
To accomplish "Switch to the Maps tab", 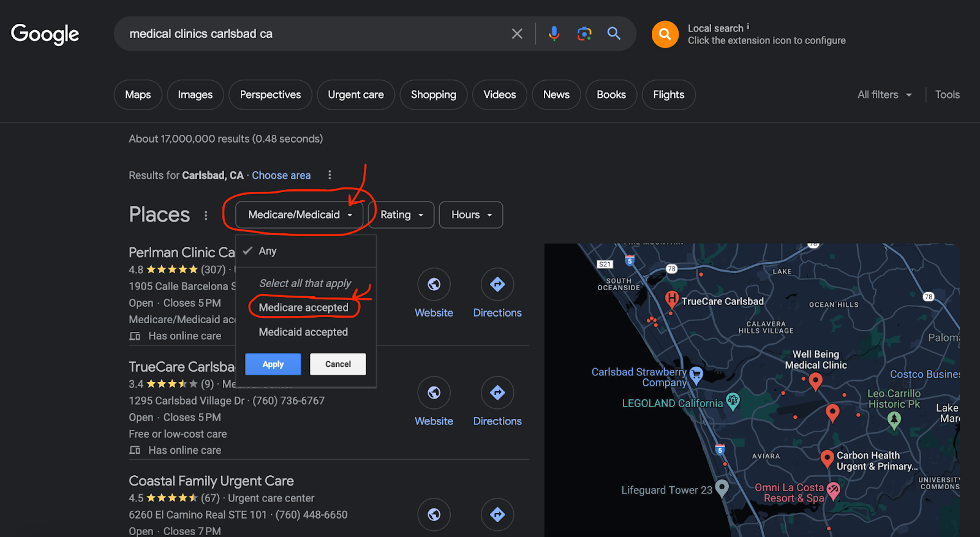I will pyautogui.click(x=138, y=95).
